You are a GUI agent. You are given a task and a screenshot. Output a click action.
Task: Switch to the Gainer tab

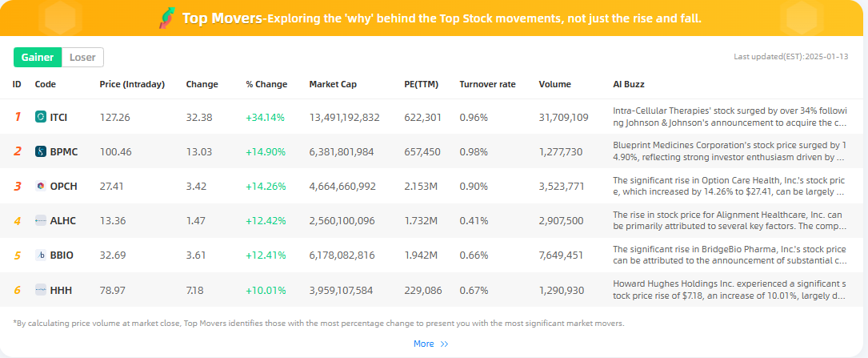pyautogui.click(x=38, y=57)
